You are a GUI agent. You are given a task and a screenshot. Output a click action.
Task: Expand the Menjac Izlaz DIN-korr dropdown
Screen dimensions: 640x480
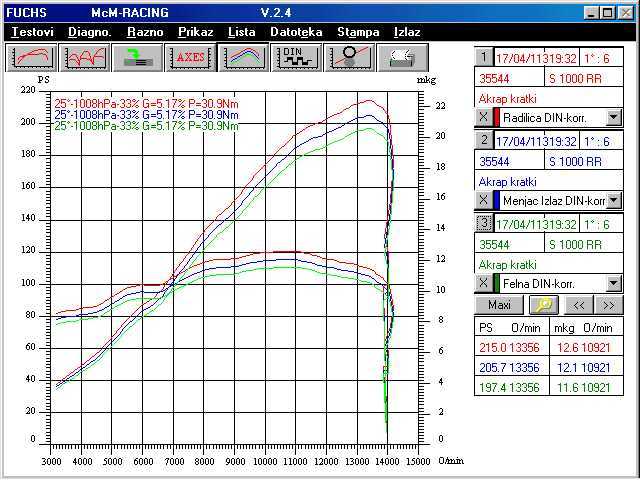[613, 200]
